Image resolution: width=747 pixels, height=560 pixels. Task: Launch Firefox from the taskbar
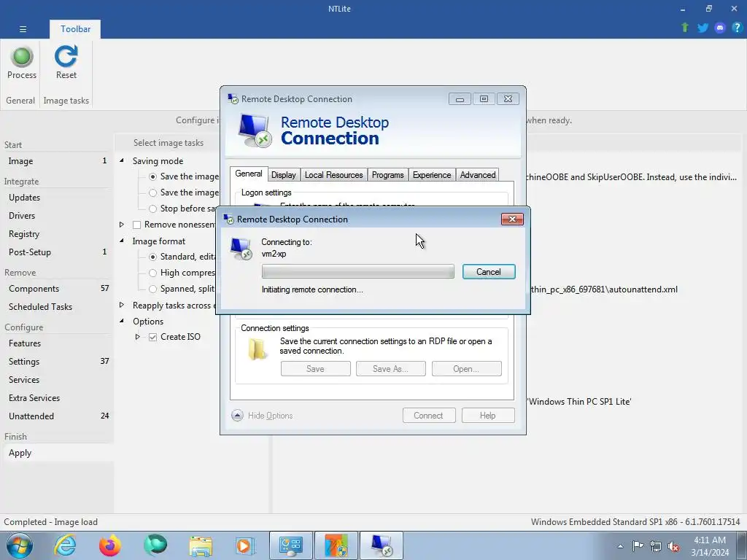[109, 545]
